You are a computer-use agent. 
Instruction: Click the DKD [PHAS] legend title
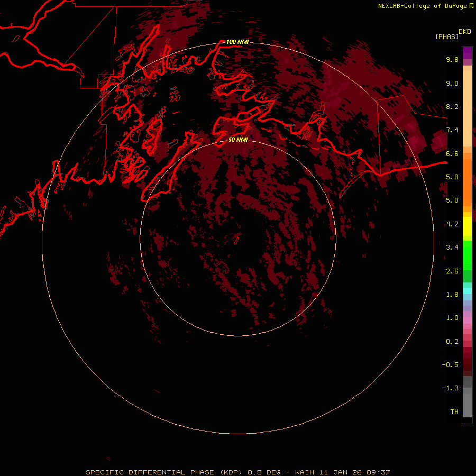[453, 34]
